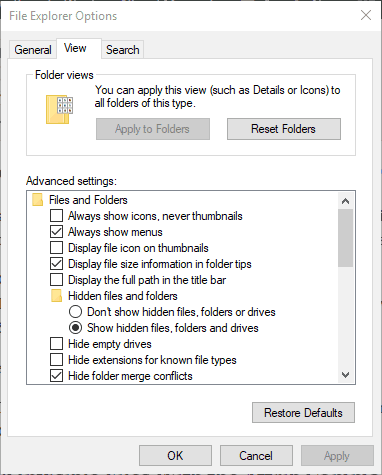Uncheck Hide folder merge conflicts
The image size is (382, 475).
pyautogui.click(x=56, y=376)
